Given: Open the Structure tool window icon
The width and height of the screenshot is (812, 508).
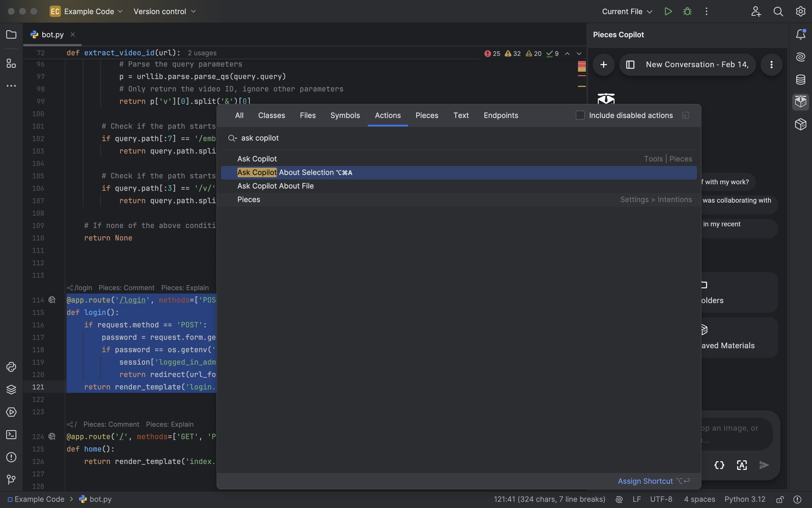Looking at the screenshot, I should pyautogui.click(x=11, y=63).
